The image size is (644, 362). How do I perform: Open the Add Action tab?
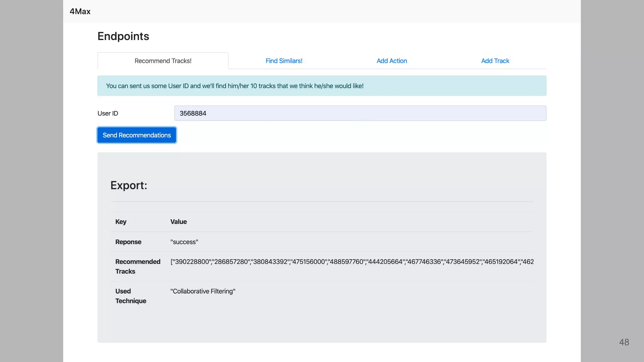pos(391,61)
